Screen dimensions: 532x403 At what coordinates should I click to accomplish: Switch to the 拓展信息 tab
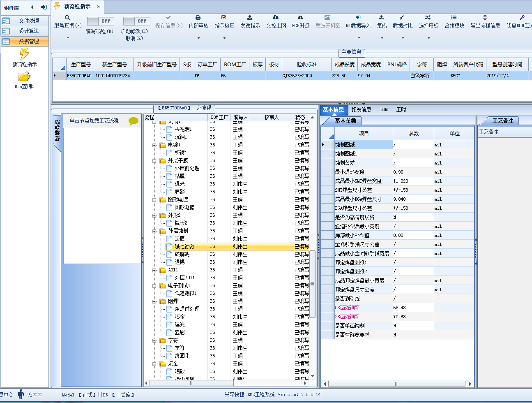point(361,109)
